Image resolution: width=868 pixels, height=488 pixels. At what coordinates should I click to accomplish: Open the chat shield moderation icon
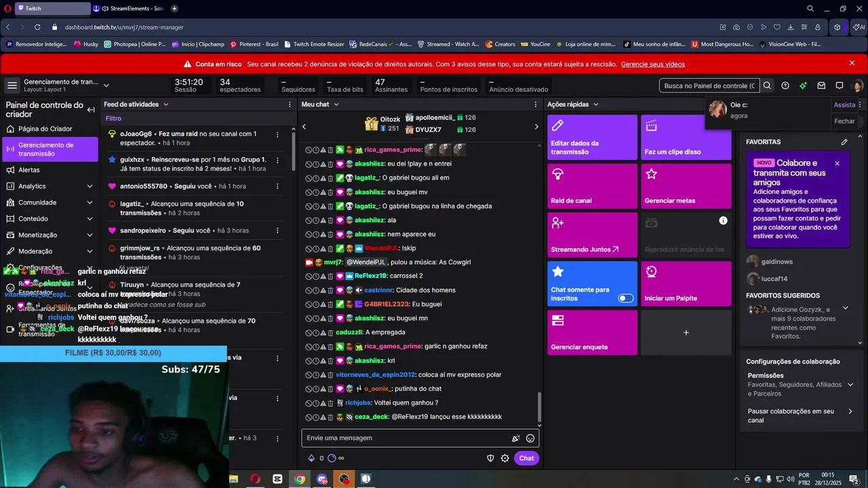tap(490, 458)
